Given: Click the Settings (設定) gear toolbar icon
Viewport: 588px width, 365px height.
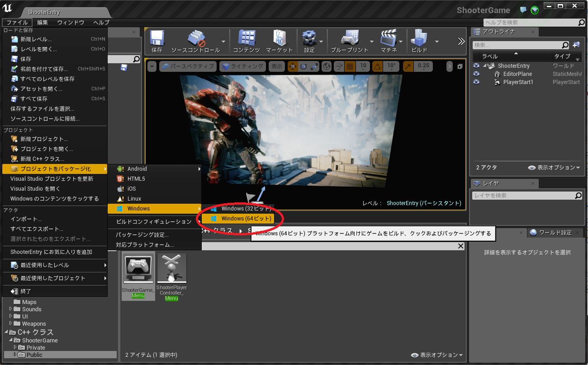Looking at the screenshot, I should tap(309, 38).
